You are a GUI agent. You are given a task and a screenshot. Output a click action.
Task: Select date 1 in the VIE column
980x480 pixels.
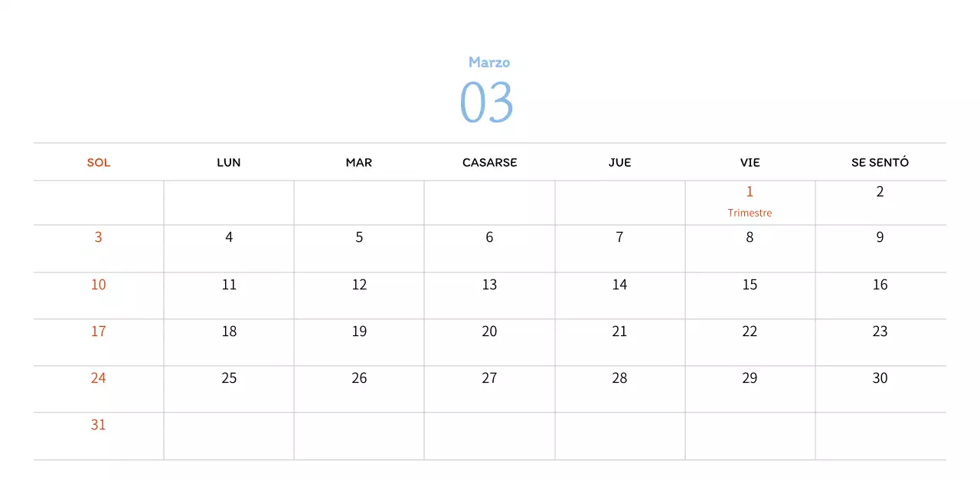pos(750,191)
